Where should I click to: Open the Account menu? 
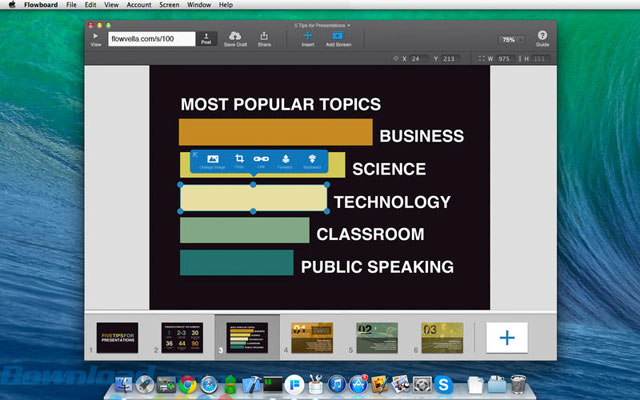[139, 5]
